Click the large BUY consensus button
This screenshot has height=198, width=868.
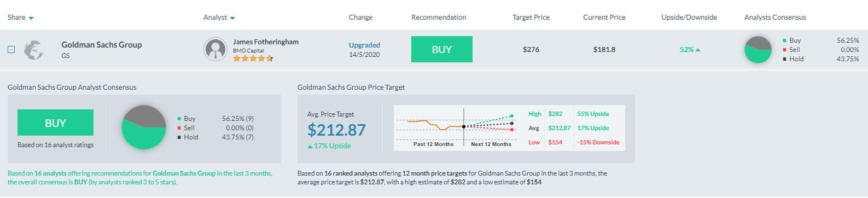click(x=55, y=123)
